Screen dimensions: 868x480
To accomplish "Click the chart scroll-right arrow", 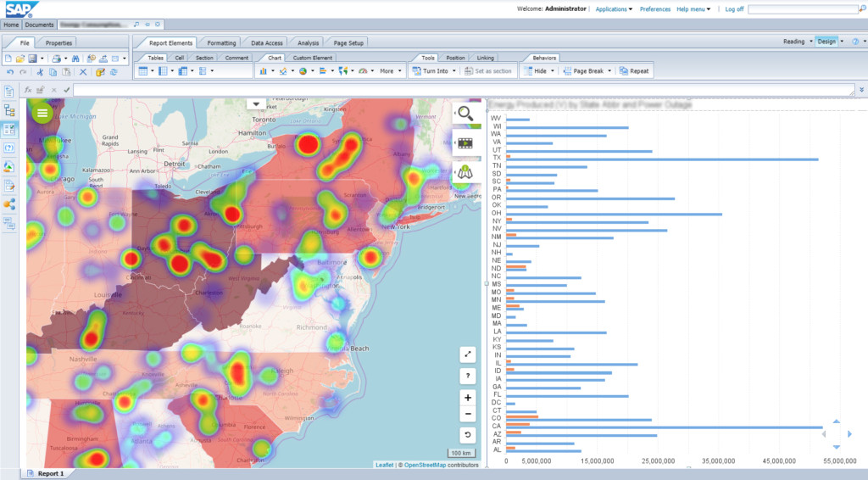I will [849, 434].
